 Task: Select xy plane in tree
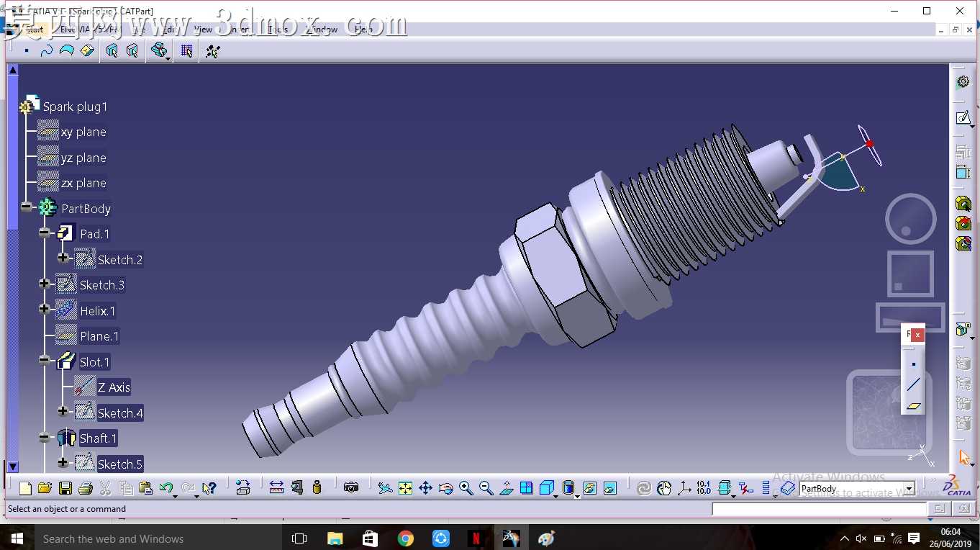83,132
